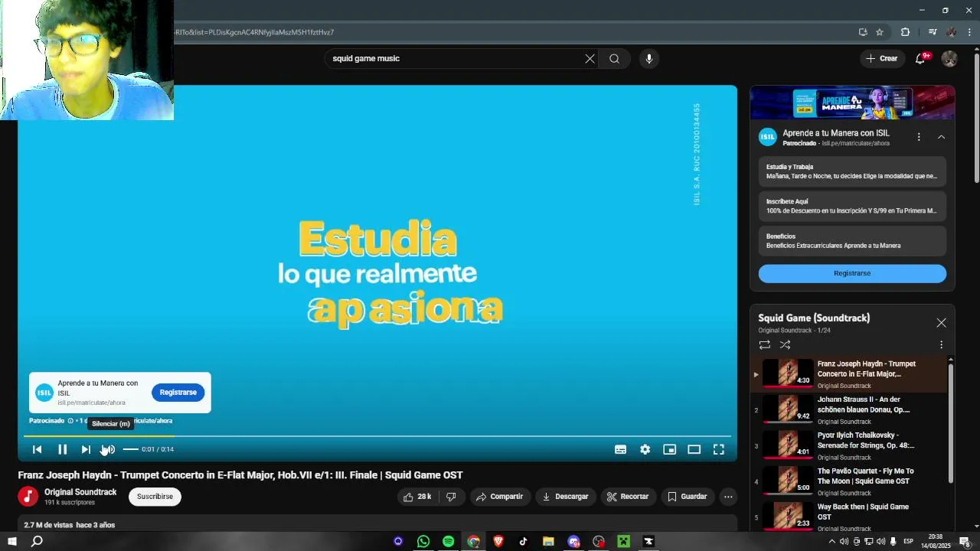
Task: Open Windows Start menu
Action: pyautogui.click(x=12, y=542)
